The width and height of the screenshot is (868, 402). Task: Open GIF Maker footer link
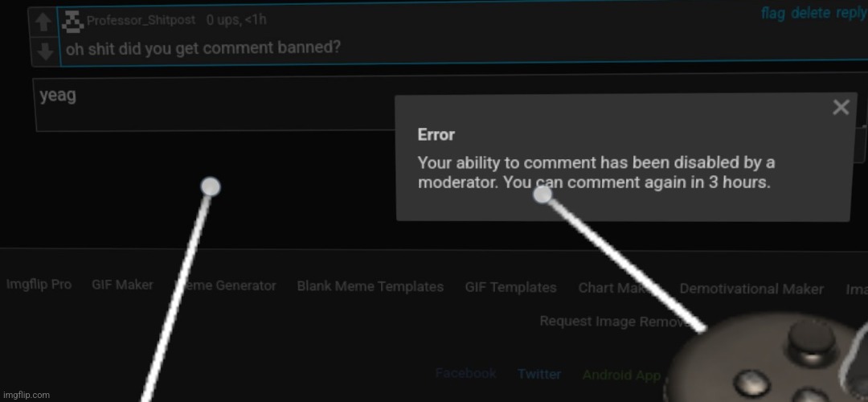pyautogui.click(x=122, y=285)
